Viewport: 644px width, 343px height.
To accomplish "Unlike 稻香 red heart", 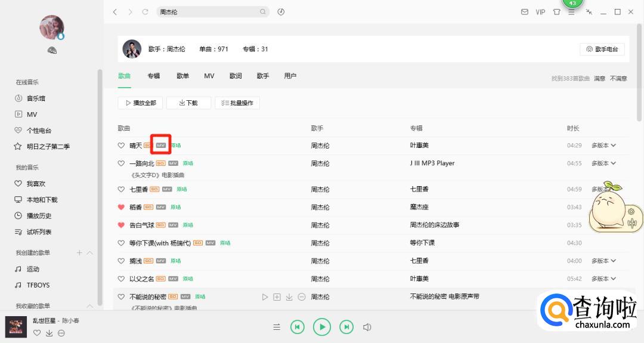I will point(121,207).
